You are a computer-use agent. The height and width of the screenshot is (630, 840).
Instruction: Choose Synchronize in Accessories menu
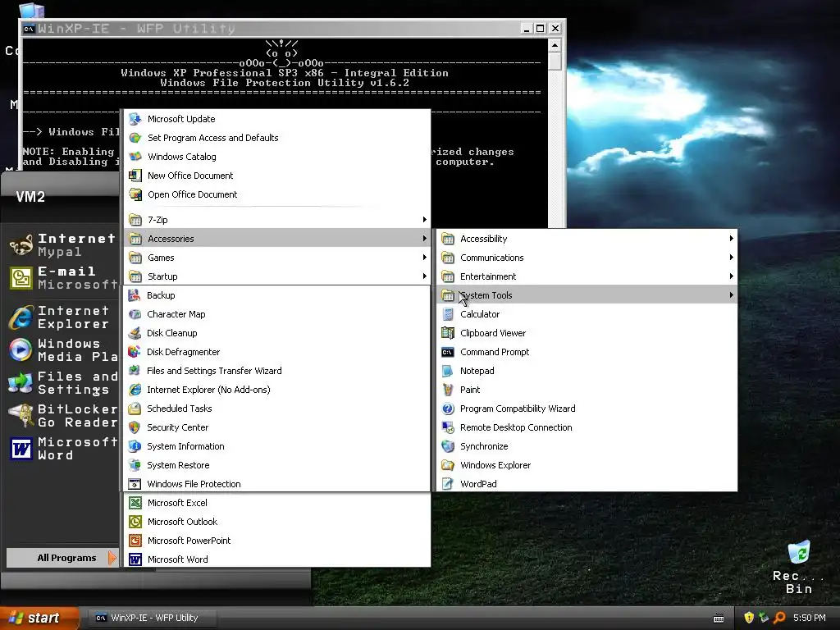click(587, 446)
